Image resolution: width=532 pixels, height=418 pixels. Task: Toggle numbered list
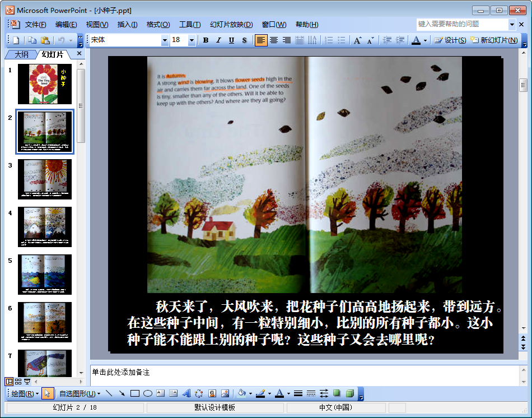(x=328, y=40)
